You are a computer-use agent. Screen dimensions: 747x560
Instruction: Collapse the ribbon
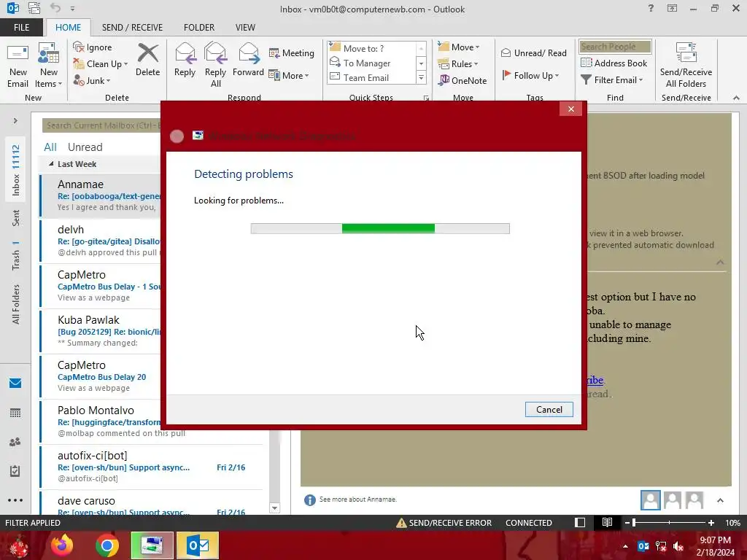pos(736,98)
